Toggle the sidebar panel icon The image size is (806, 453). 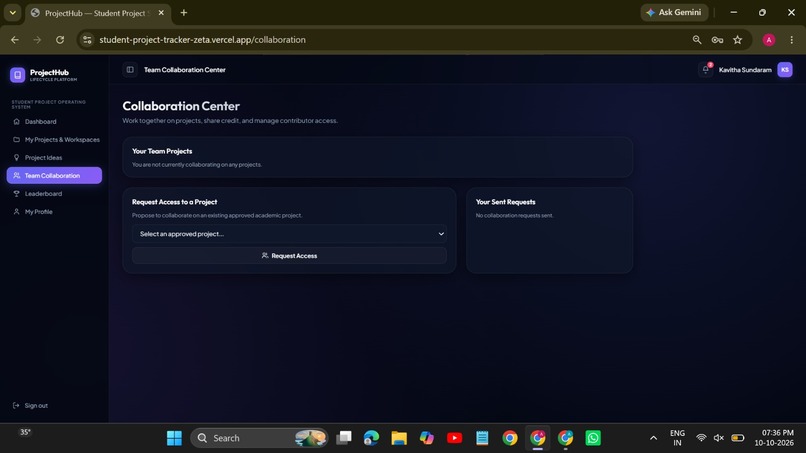pos(130,69)
